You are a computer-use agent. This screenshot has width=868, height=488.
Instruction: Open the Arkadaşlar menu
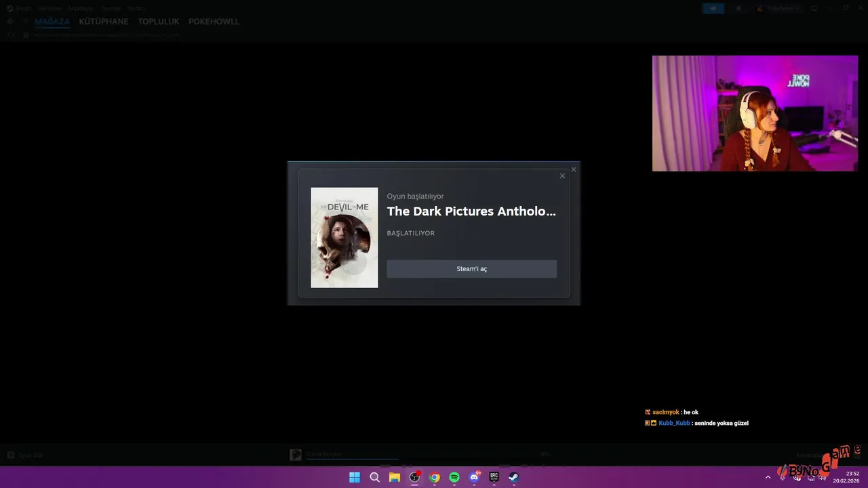tap(81, 8)
